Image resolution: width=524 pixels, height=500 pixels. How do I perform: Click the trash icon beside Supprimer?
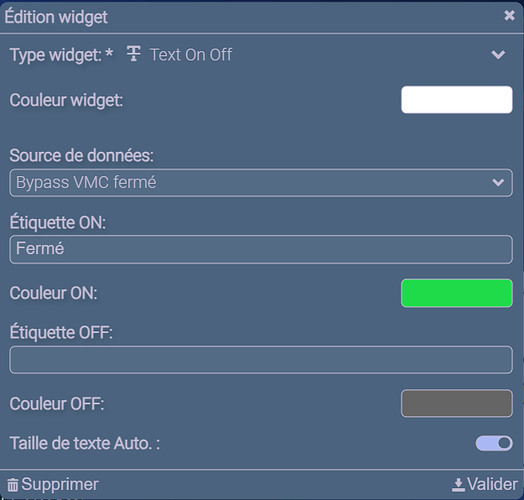click(13, 485)
